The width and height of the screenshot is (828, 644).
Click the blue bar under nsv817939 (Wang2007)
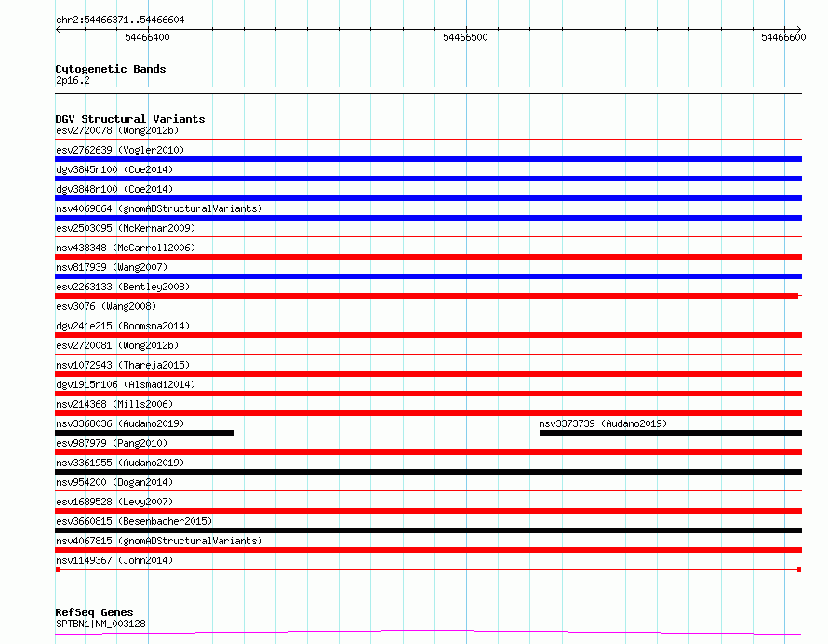428,276
